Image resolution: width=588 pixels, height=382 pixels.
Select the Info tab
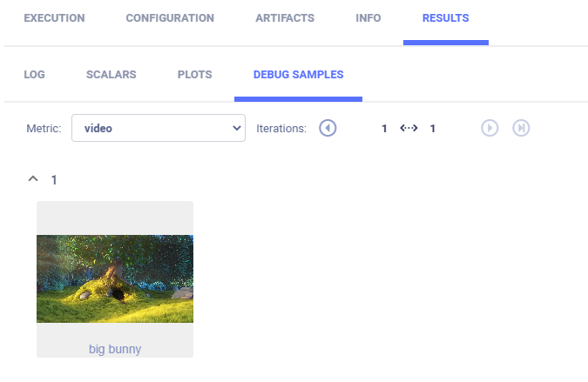pyautogui.click(x=368, y=18)
